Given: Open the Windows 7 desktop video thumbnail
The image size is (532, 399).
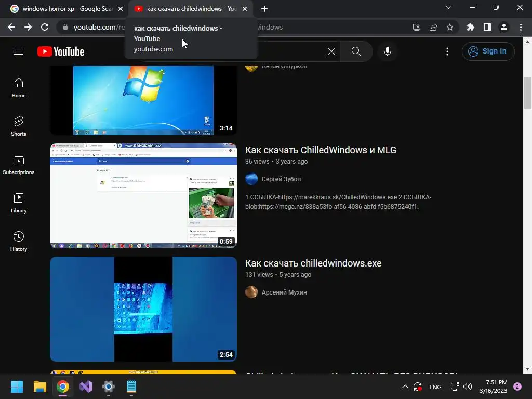Looking at the screenshot, I should [x=143, y=100].
